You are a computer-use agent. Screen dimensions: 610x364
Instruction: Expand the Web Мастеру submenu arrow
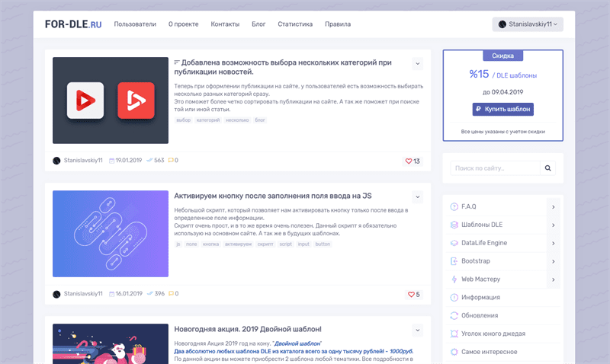coord(553,279)
